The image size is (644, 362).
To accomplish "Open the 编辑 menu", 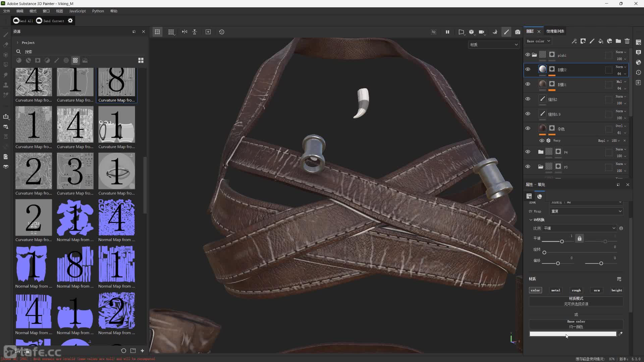I will 20,11.
